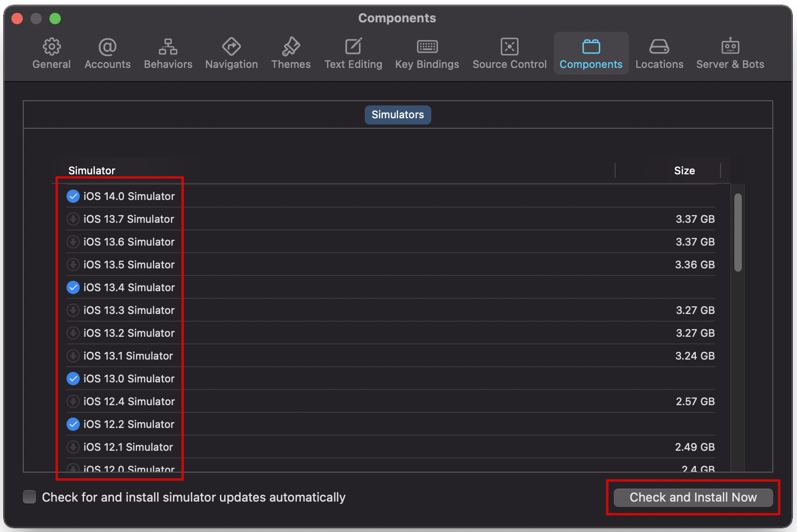Image resolution: width=797 pixels, height=532 pixels.
Task: Open the Locations drive icon
Action: click(659, 47)
